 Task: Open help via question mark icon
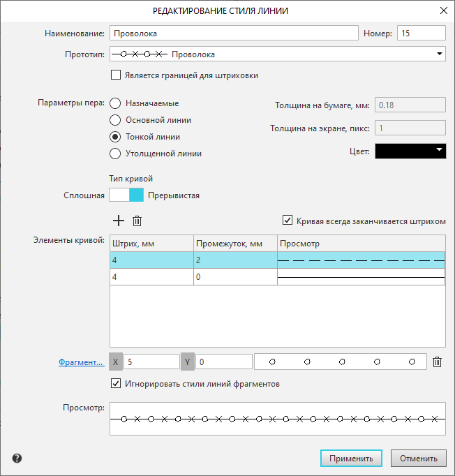17,459
